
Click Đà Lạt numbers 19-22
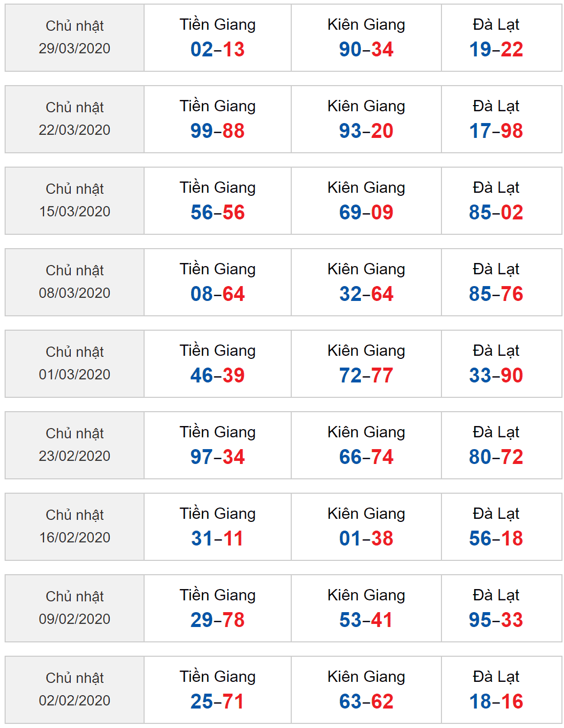point(496,50)
